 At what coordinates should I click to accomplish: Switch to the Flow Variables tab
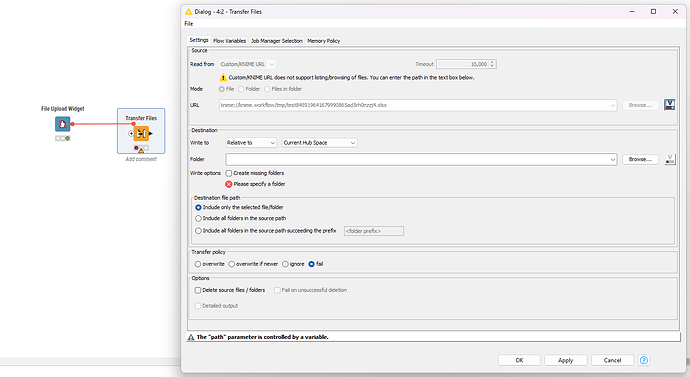coord(229,41)
